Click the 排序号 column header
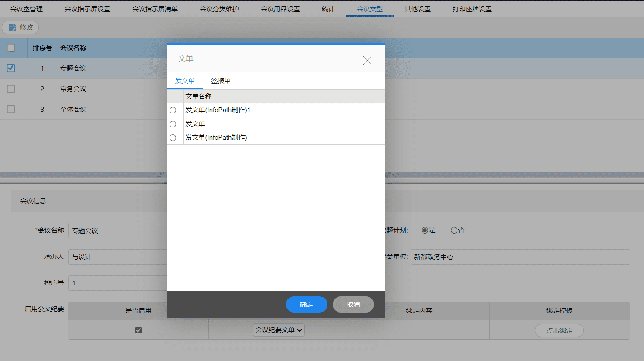 tap(42, 48)
